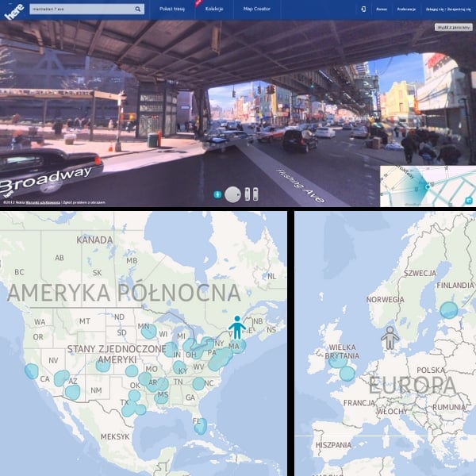
Task: Click plus on the panorama zoom control
Action: pyautogui.click(x=247, y=191)
